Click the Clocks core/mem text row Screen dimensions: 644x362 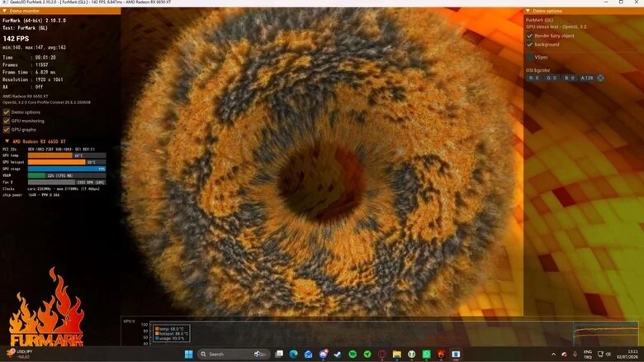coord(51,188)
